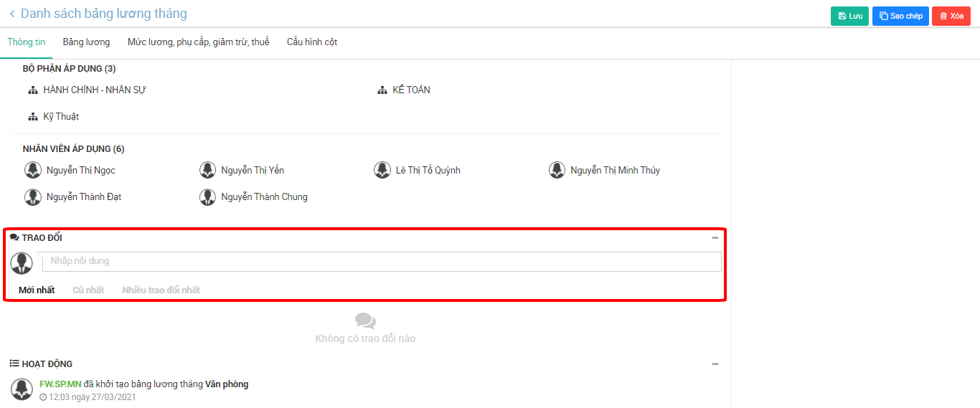This screenshot has width=980, height=408.
Task: Sort by Nhiều trao đổi nhất
Action: coord(161,290)
